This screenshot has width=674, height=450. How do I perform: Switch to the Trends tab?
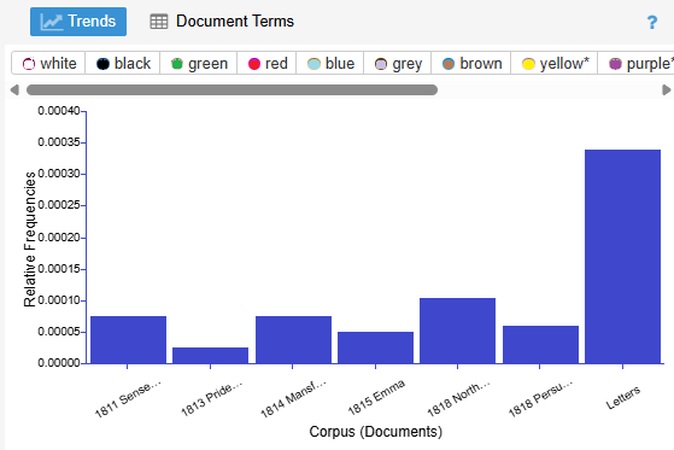coord(78,21)
